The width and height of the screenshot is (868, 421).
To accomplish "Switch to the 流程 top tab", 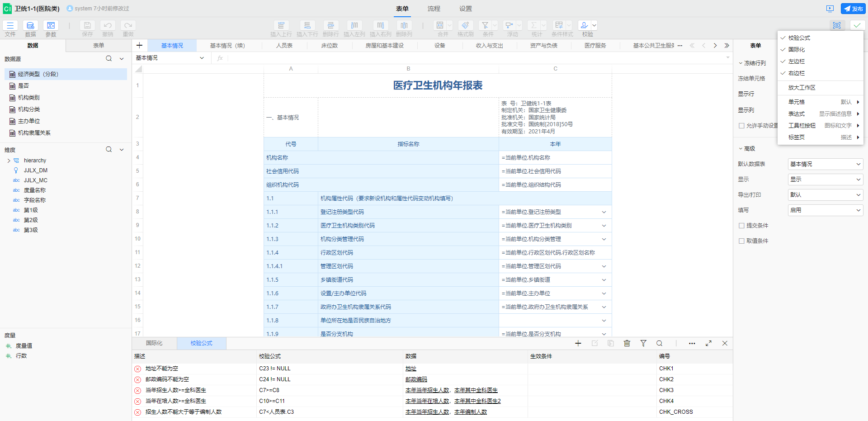I will [x=434, y=9].
